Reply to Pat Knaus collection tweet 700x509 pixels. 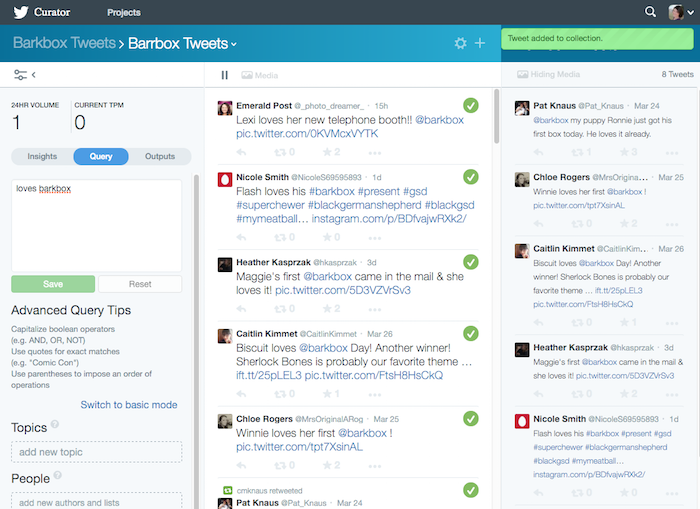tap(538, 152)
